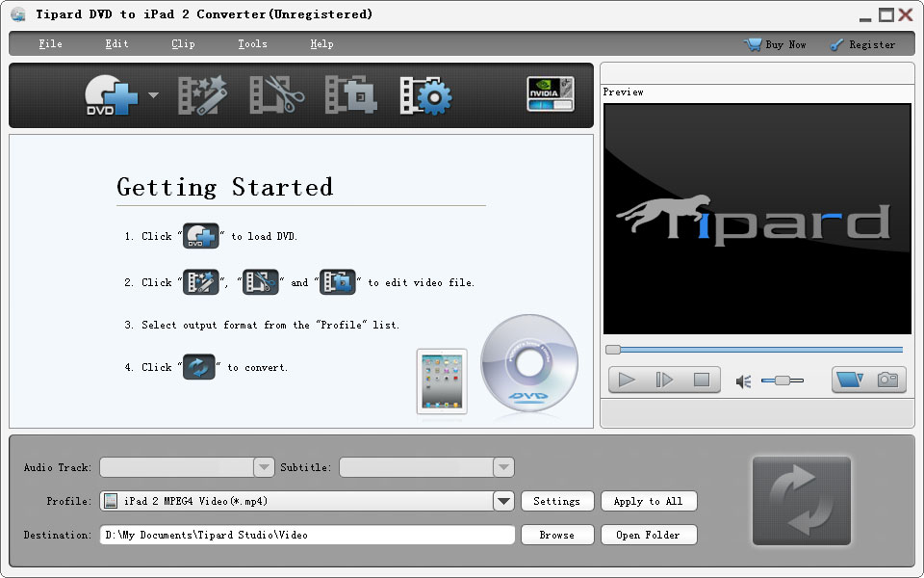The width and height of the screenshot is (924, 578).
Task: Click Trim icon in Getting Started step 2
Action: click(x=261, y=282)
